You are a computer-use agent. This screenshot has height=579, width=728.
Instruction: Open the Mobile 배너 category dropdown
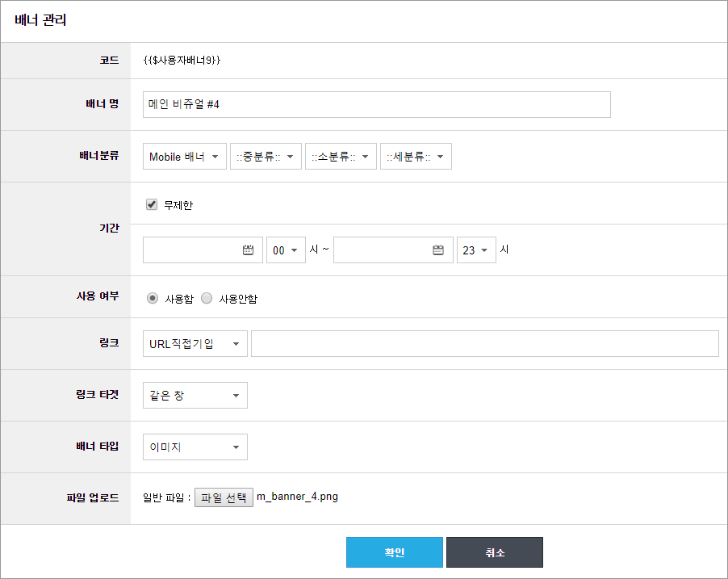click(x=185, y=156)
